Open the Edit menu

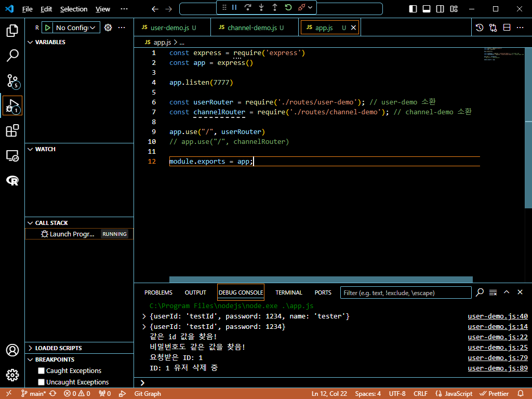point(46,9)
